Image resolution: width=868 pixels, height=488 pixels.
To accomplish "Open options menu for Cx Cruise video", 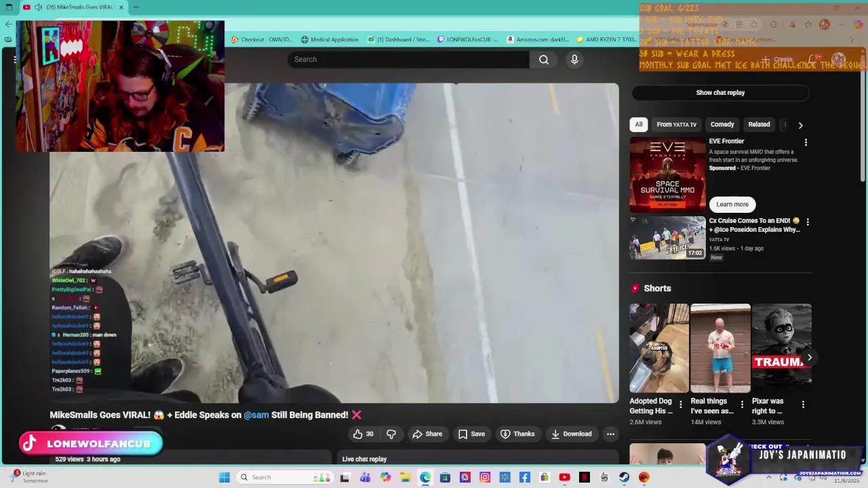I will pos(807,222).
